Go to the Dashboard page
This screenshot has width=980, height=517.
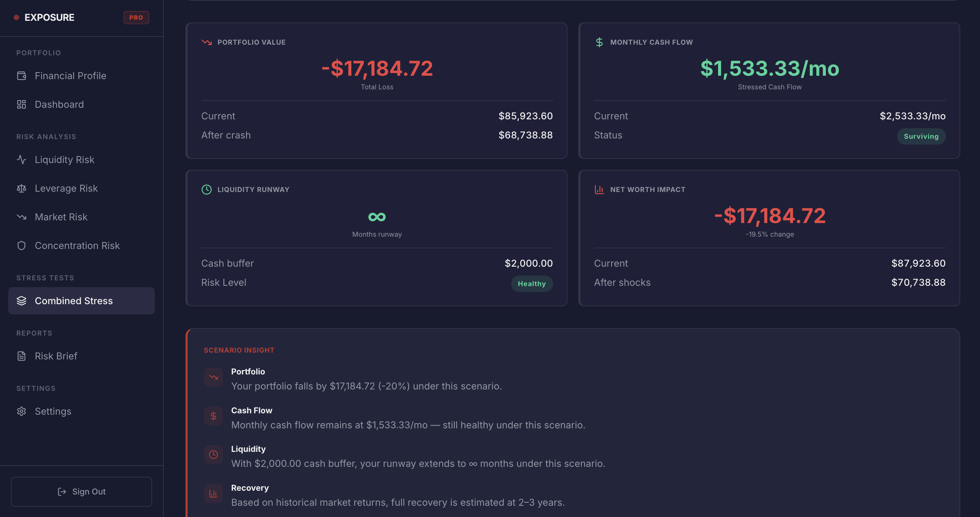pos(59,104)
